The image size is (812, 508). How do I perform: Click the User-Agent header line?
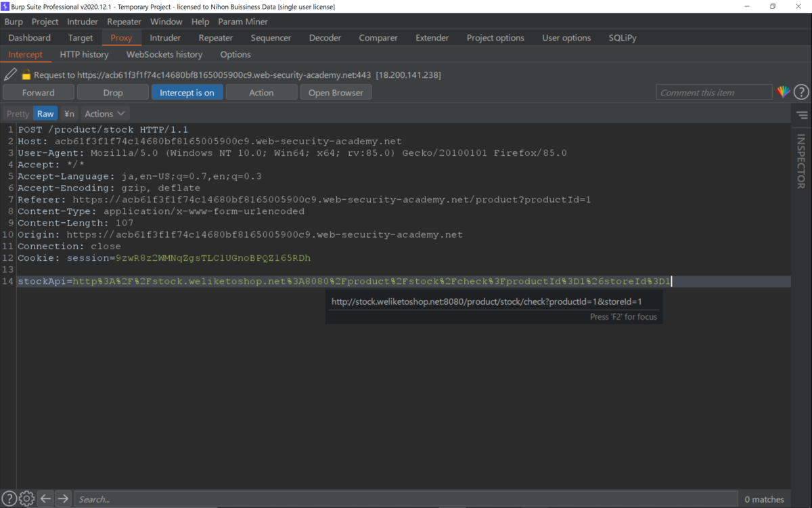[x=292, y=153]
